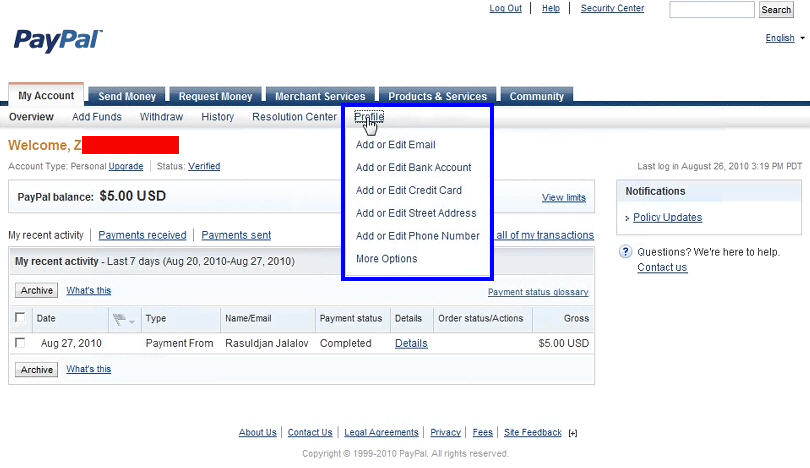Open the Community tab

click(x=537, y=96)
